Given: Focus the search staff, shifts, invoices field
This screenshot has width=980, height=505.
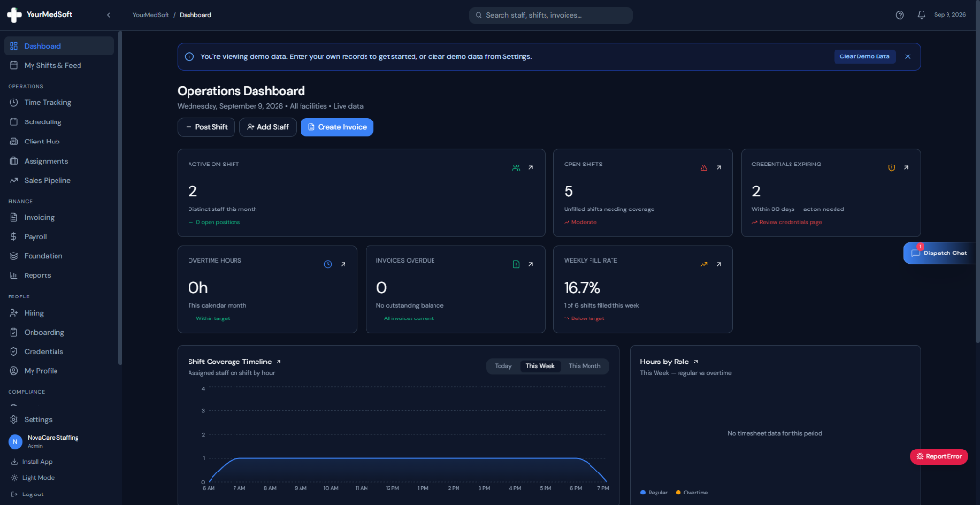Looking at the screenshot, I should click(x=550, y=15).
